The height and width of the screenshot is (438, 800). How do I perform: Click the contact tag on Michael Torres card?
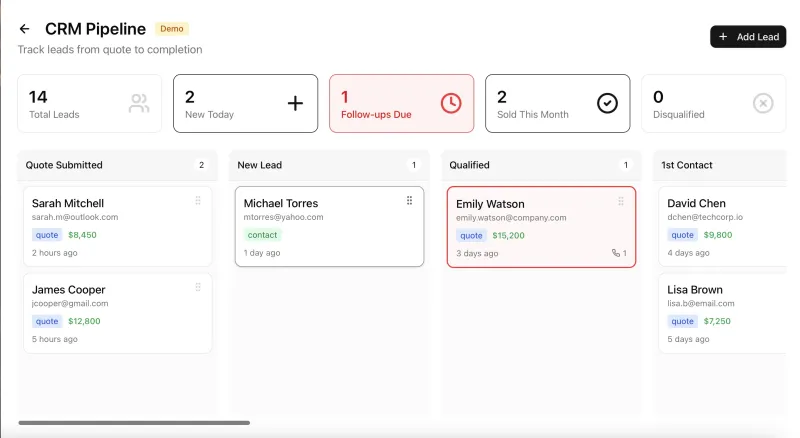click(262, 235)
